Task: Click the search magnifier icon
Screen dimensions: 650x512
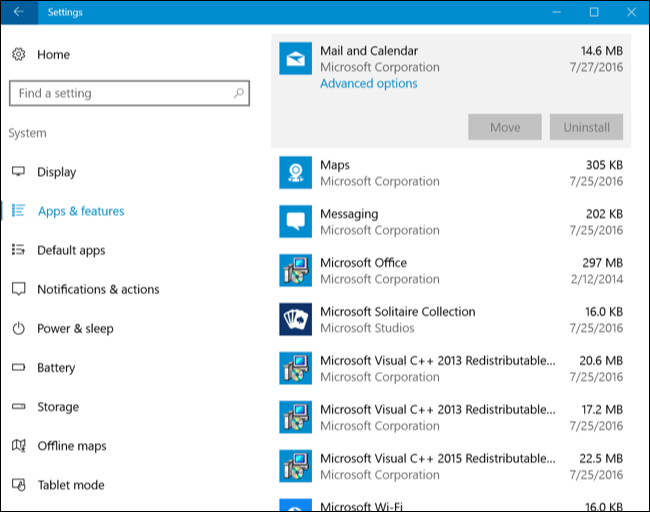Action: [238, 94]
